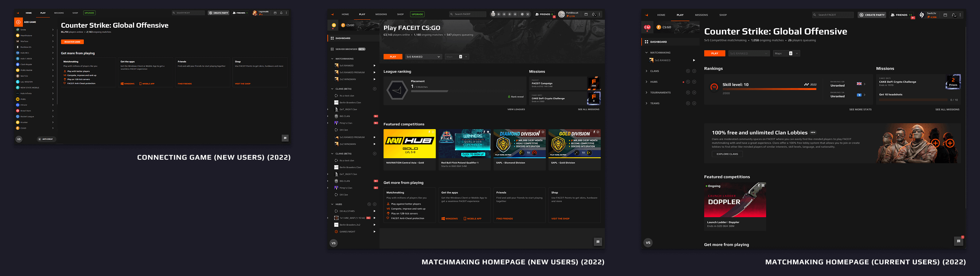Click the Skill level 10 progress bar
This screenshot has width=980, height=276.
[769, 89]
